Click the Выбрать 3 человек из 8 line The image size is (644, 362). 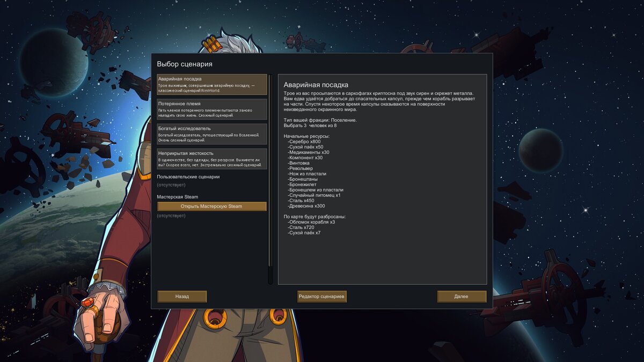310,125
